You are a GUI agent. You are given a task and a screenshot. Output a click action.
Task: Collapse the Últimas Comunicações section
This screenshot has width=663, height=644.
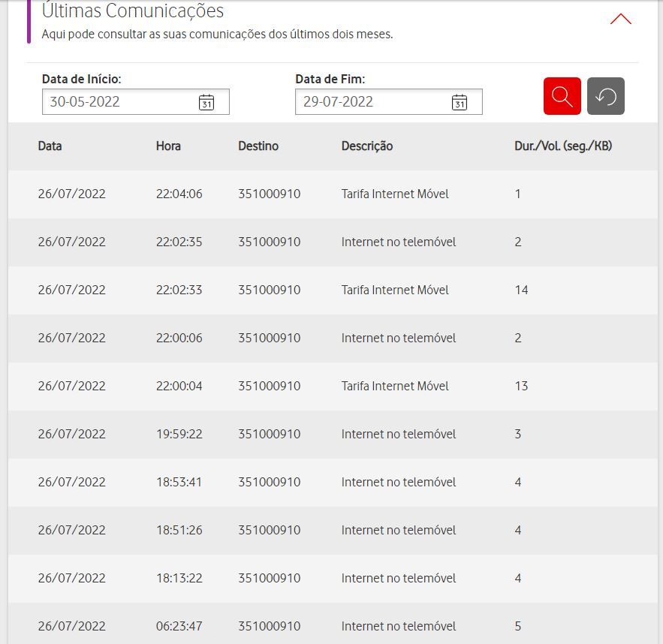(620, 19)
